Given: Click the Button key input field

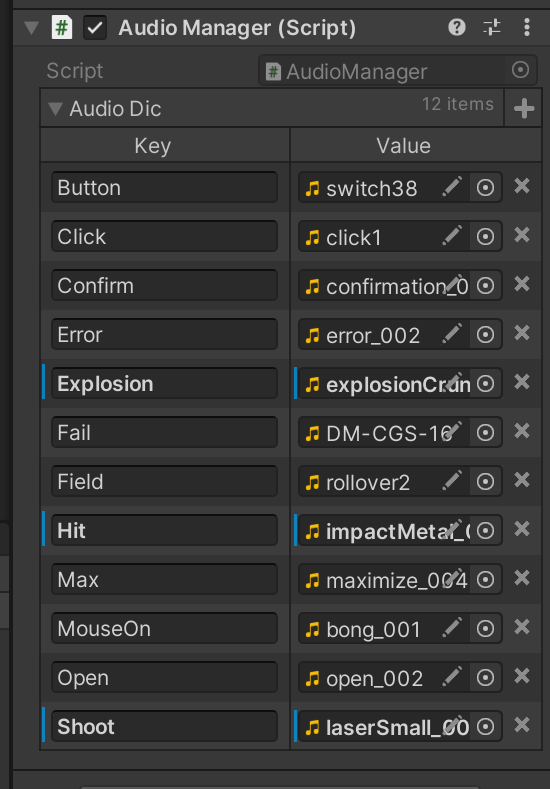Looking at the screenshot, I should [x=165, y=188].
